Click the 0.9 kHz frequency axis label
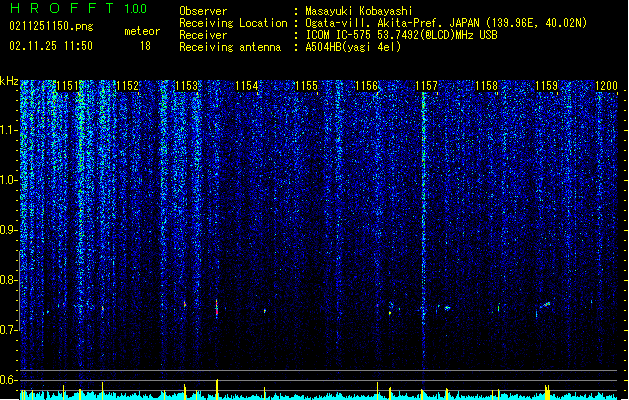The height and width of the screenshot is (400, 629). click(9, 230)
